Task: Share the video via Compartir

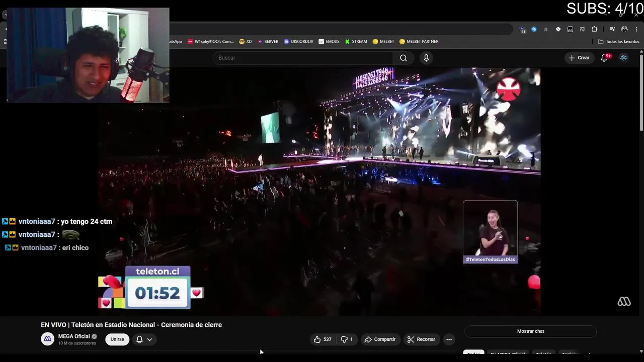Action: pyautogui.click(x=380, y=339)
